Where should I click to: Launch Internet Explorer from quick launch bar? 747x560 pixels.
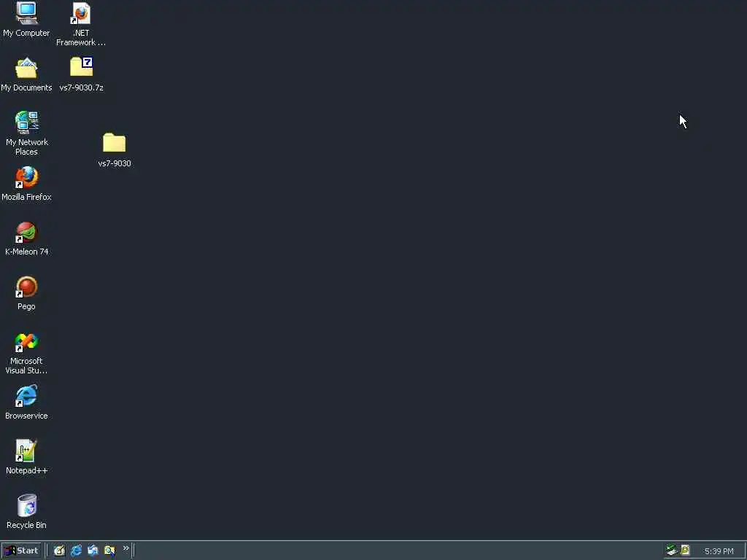coord(76,551)
